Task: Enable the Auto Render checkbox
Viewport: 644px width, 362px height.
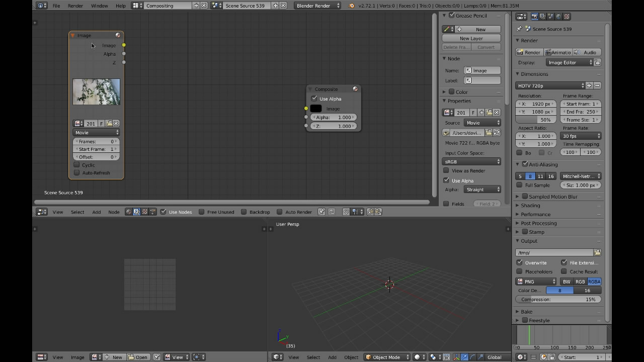Action: click(x=279, y=212)
